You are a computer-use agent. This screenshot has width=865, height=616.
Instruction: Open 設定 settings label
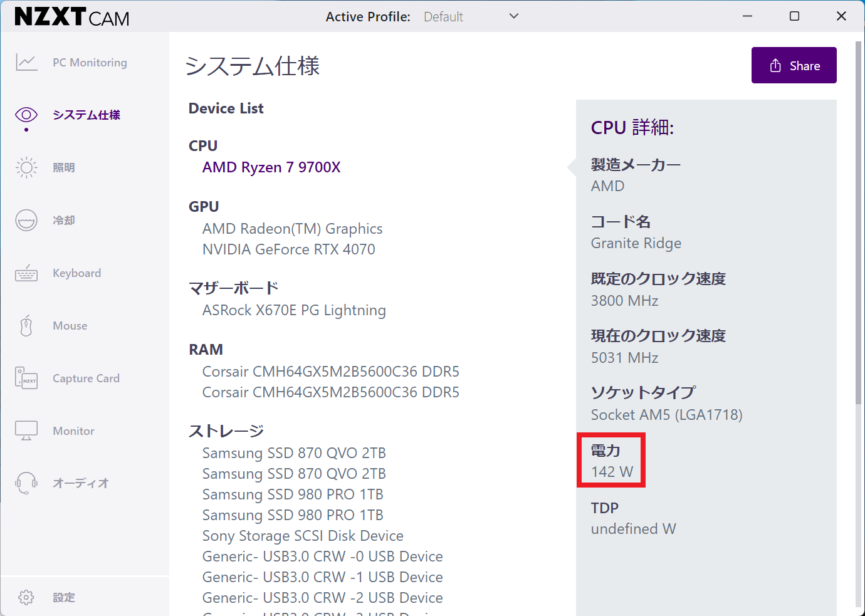point(64,597)
